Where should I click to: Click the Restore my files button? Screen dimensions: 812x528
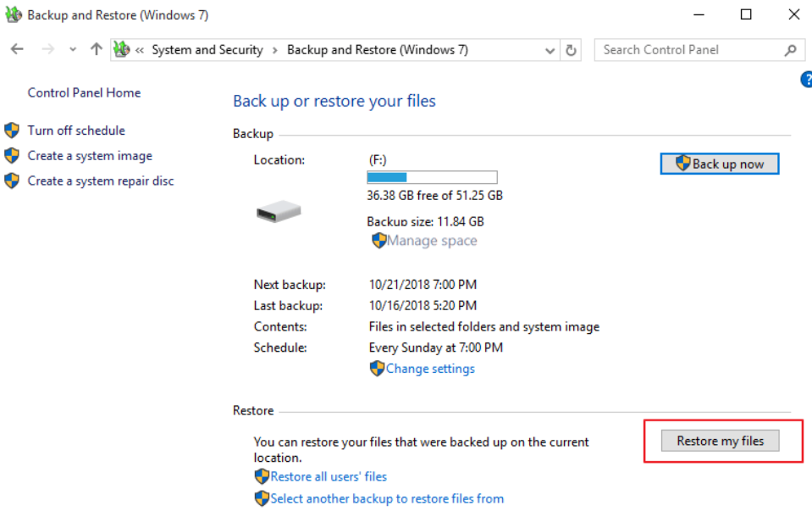pyautogui.click(x=720, y=441)
